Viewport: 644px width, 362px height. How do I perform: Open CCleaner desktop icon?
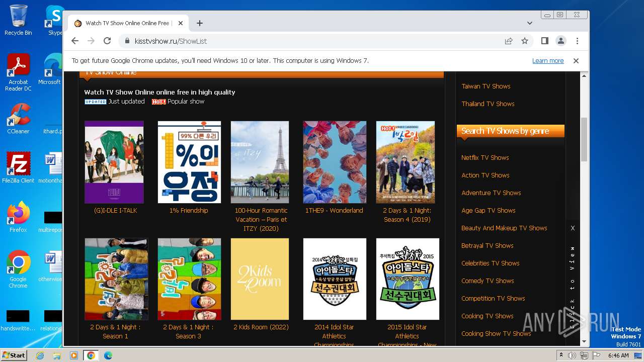pos(18,119)
